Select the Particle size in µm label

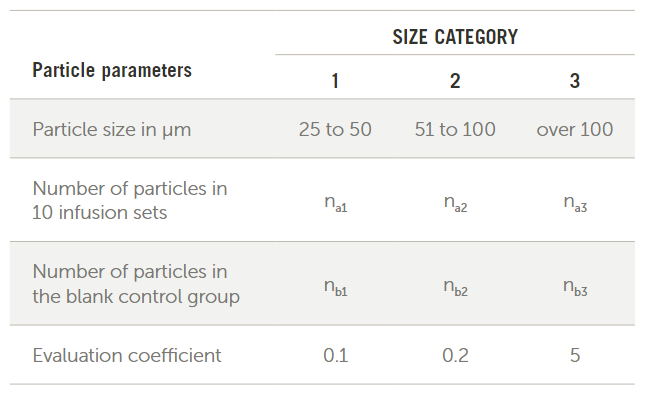click(x=112, y=130)
